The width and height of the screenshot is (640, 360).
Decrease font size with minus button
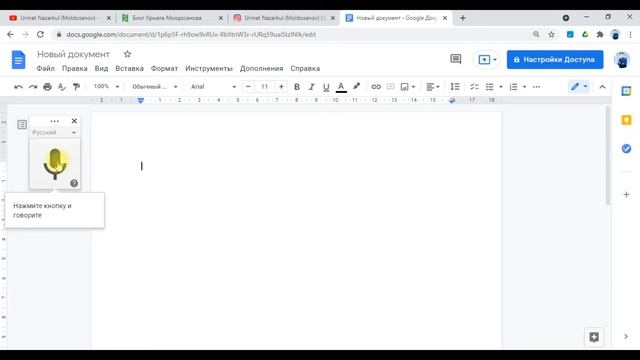pos(248,87)
